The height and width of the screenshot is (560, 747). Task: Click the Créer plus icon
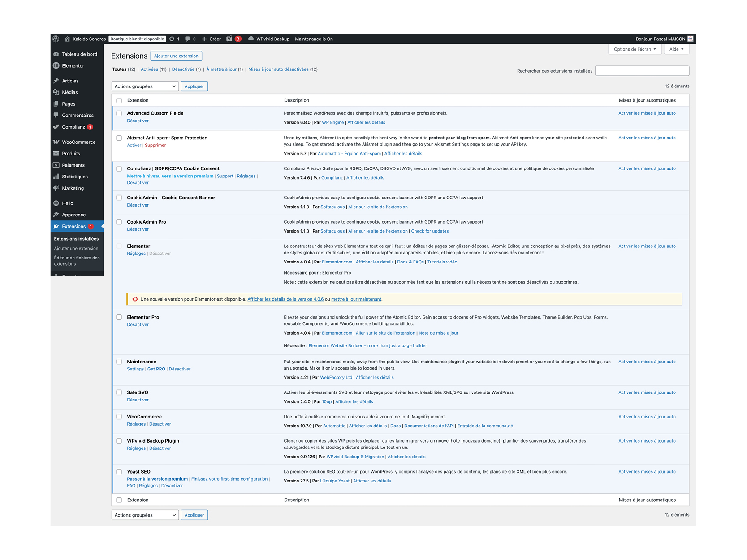point(204,39)
